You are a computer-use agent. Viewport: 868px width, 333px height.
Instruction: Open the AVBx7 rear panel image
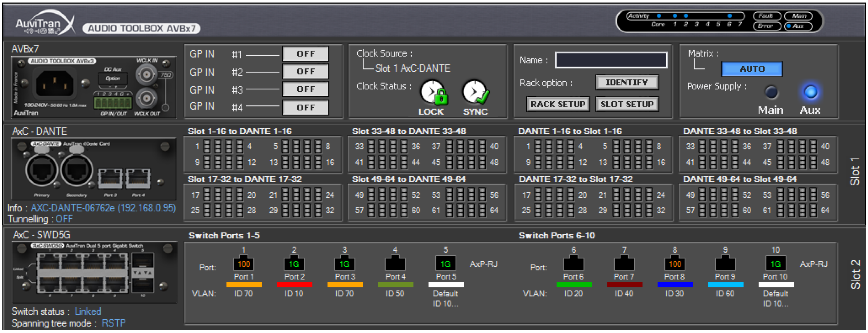(94, 87)
